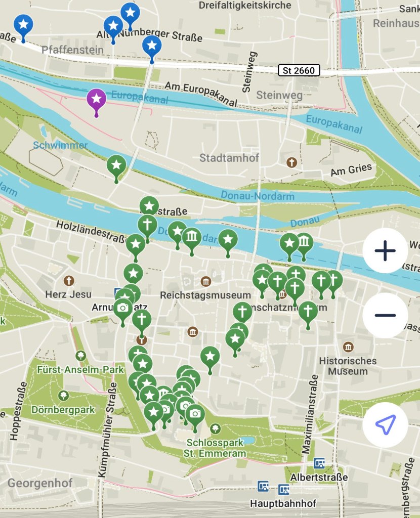Click the Hauptbahnhof station label
The height and width of the screenshot is (518, 420).
pos(283,503)
